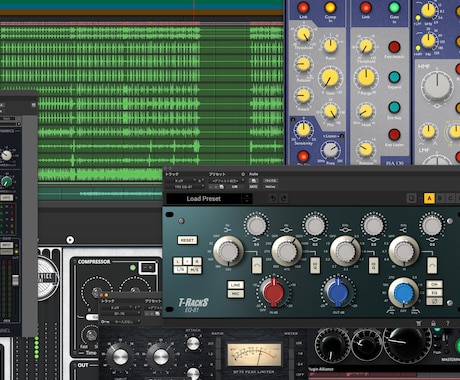Click the ISA 130 compressor Ratio knob
The width and height of the screenshot is (460, 380).
click(x=330, y=46)
